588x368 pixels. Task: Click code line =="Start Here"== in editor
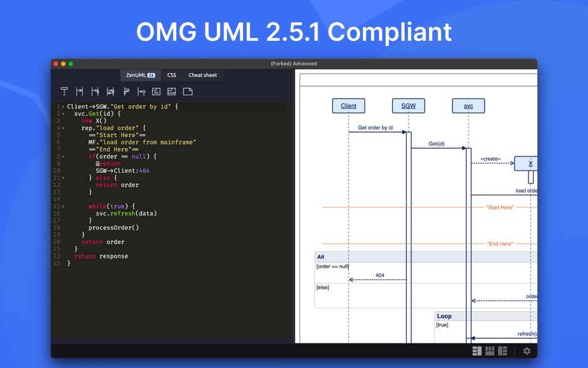click(x=117, y=135)
